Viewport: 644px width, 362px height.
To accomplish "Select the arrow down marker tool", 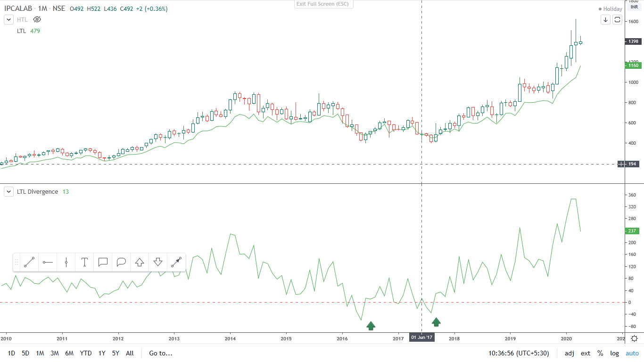I will [x=158, y=262].
